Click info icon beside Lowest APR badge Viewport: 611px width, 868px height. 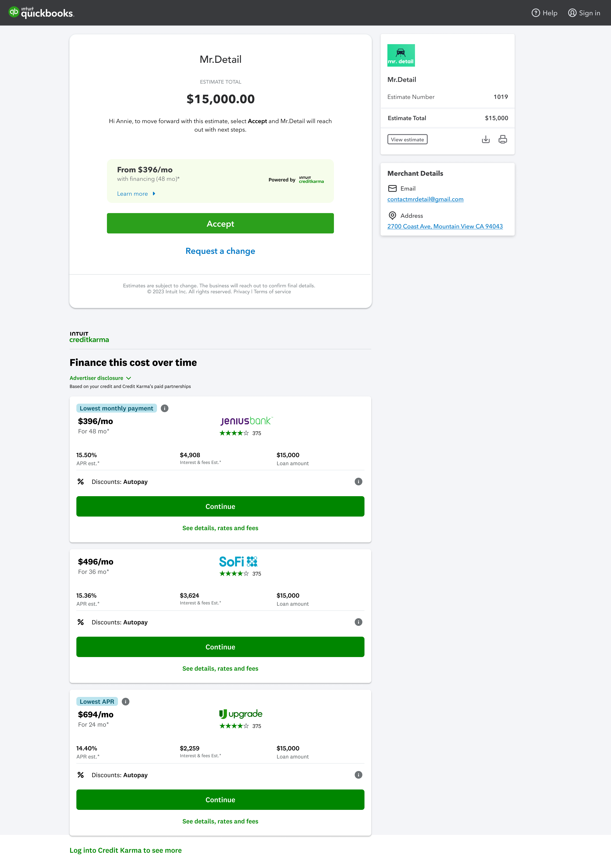[126, 702]
